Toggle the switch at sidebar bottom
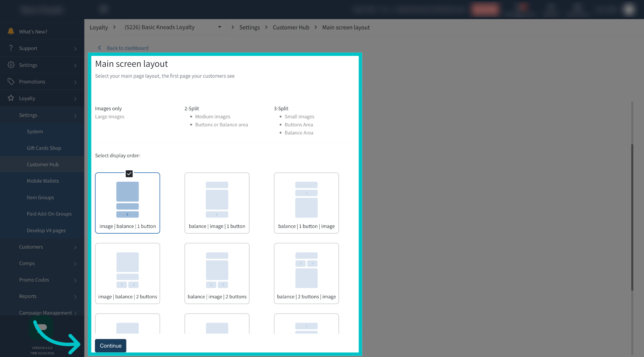This screenshot has height=357, width=644. point(41,328)
